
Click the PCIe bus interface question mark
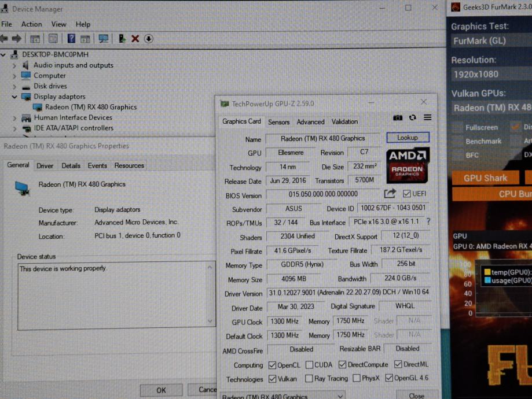point(428,221)
